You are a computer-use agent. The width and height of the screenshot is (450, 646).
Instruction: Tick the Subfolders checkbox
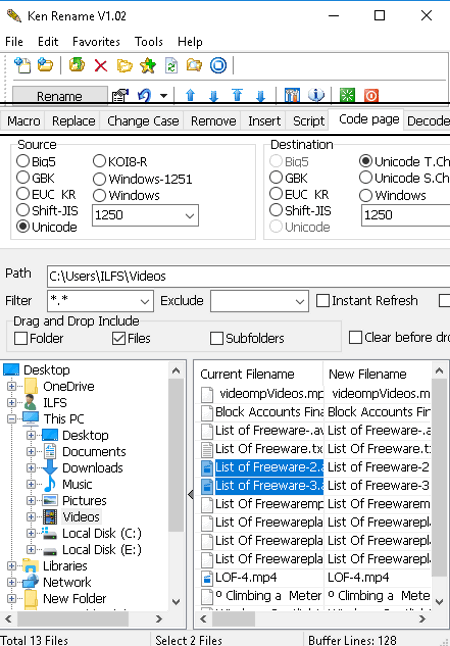pyautogui.click(x=217, y=338)
